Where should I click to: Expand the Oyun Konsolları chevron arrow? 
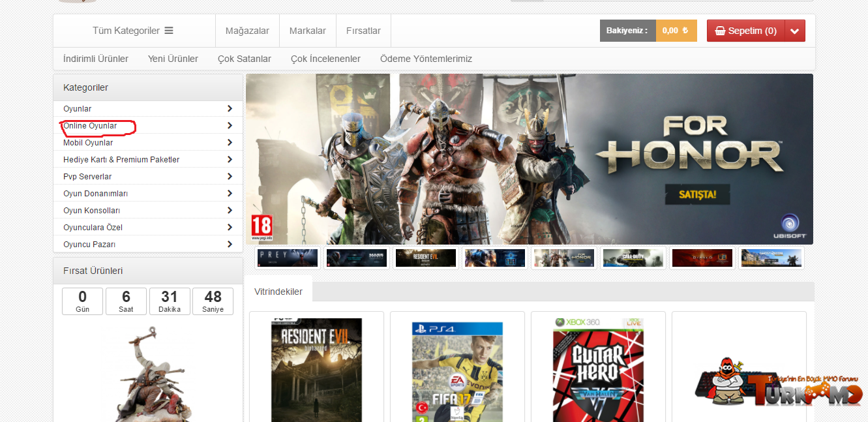230,211
